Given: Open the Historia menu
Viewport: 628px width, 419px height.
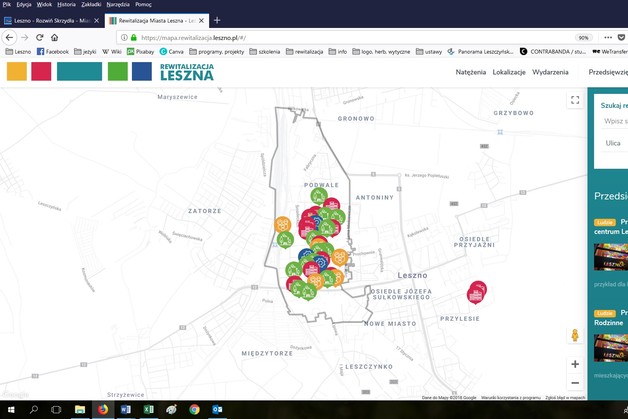Looking at the screenshot, I should point(66,4).
